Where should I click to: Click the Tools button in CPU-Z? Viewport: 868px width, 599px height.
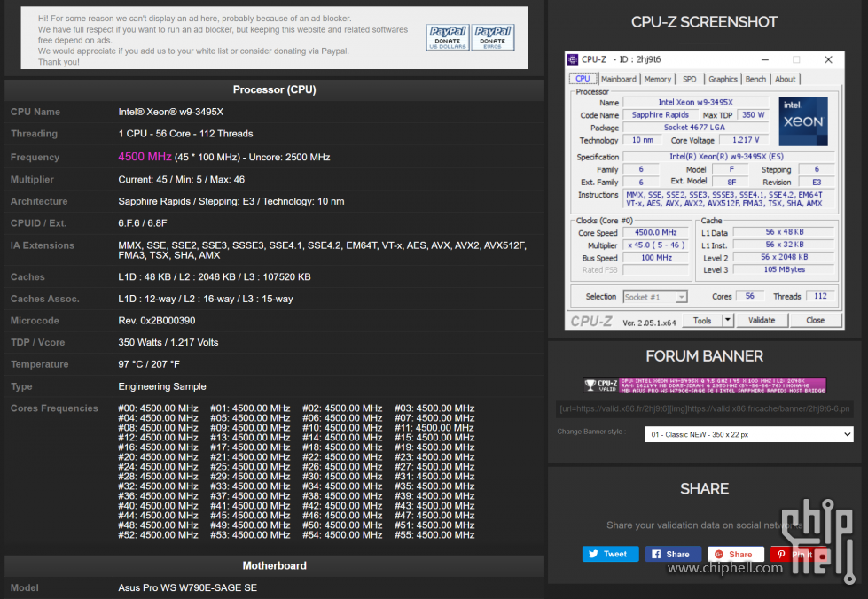(702, 320)
